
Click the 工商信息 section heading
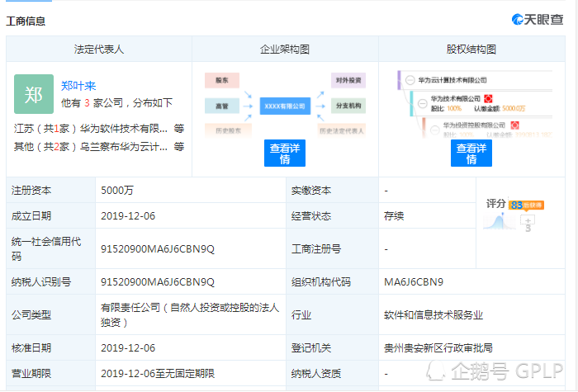point(26,21)
